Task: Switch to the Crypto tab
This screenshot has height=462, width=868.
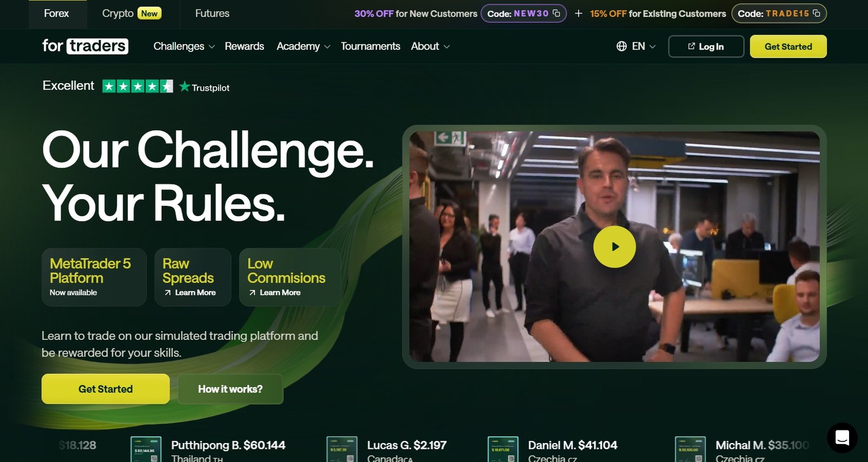Action: pos(132,14)
